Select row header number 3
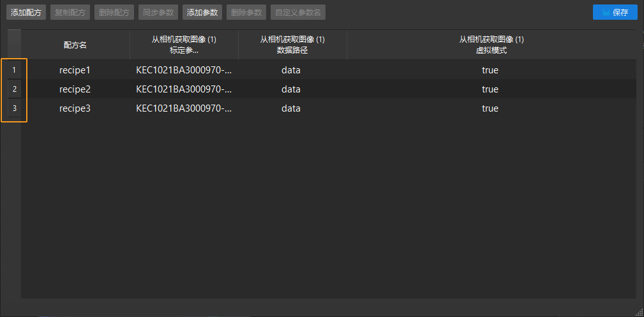 coord(15,108)
